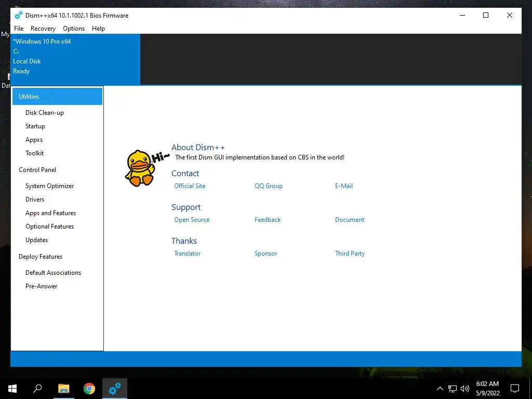Click the yellow duck mascot image
Image resolution: width=532 pixels, height=399 pixels.
[140, 168]
